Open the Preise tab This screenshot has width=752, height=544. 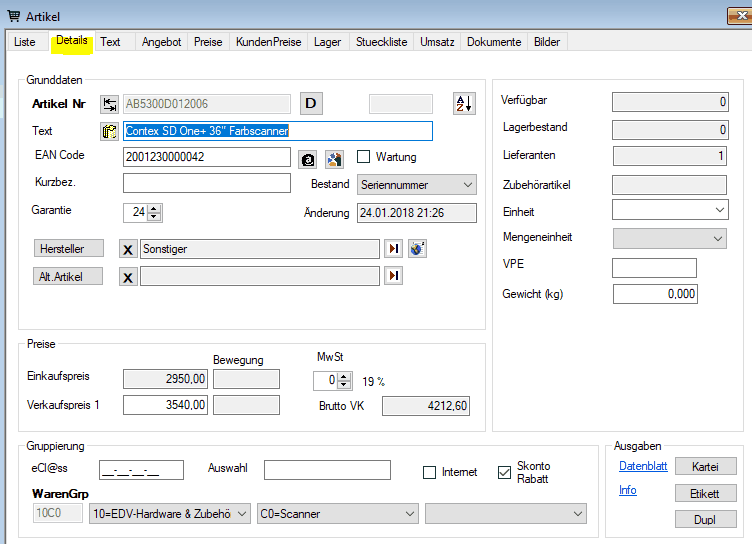tap(208, 42)
